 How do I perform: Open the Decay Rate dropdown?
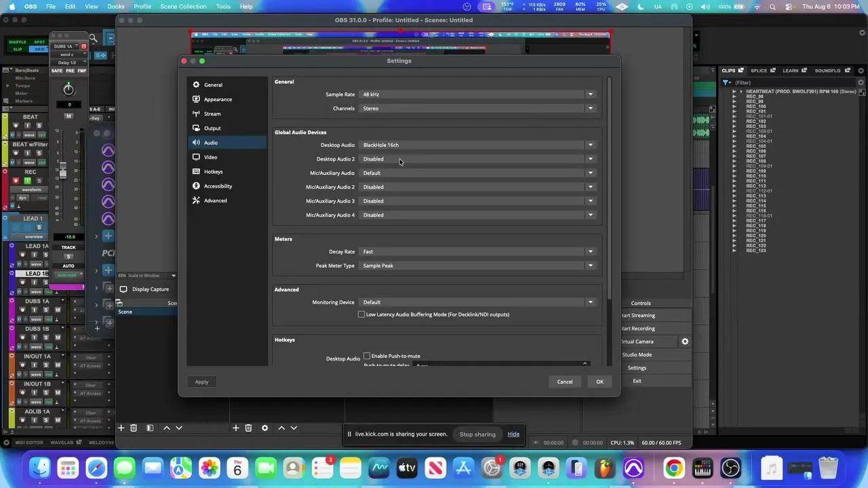click(478, 251)
